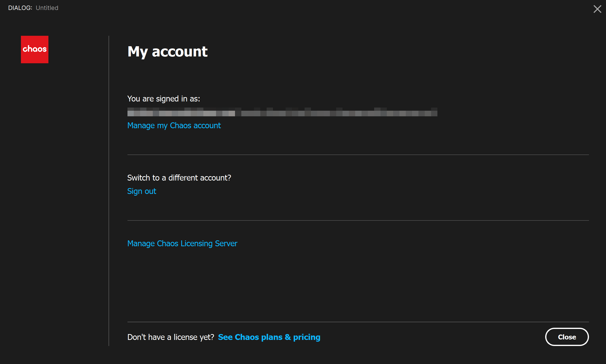606x364 pixels.
Task: Open Manage my Chaos account link
Action: pos(174,126)
